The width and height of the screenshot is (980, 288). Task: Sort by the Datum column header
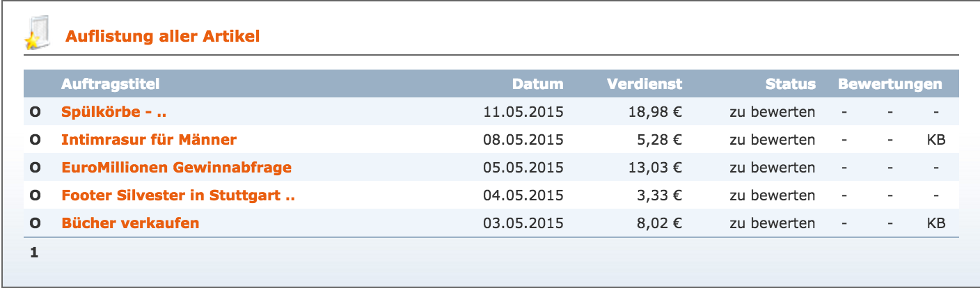coord(538,84)
